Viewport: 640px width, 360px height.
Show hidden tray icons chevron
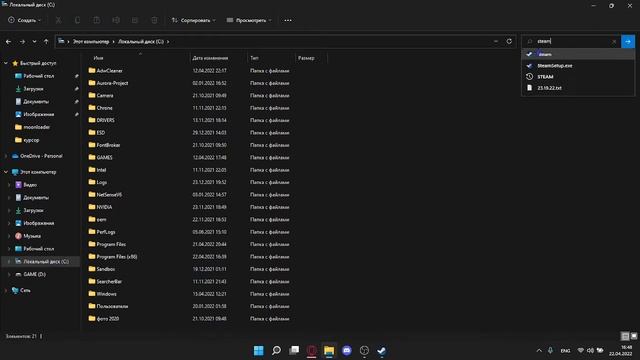pos(539,350)
